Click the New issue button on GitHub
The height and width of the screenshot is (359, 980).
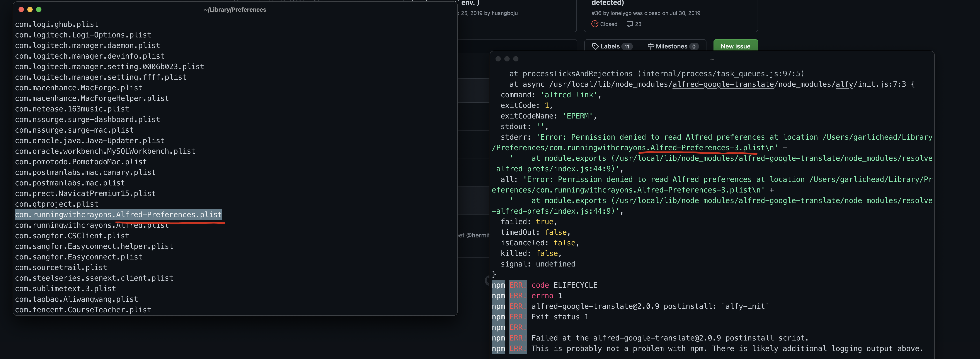[735, 46]
